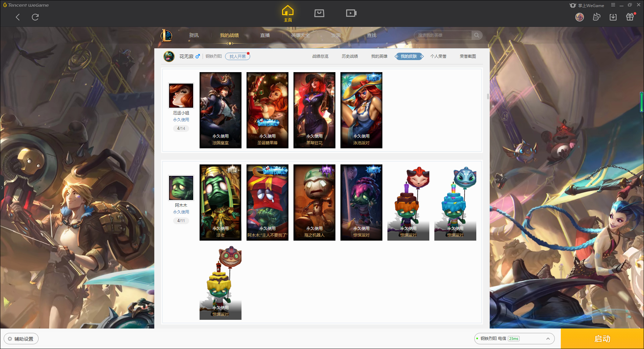644x349 pixels.
Task: Expand the collapsed left sidebar handle
Action: [2, 187]
